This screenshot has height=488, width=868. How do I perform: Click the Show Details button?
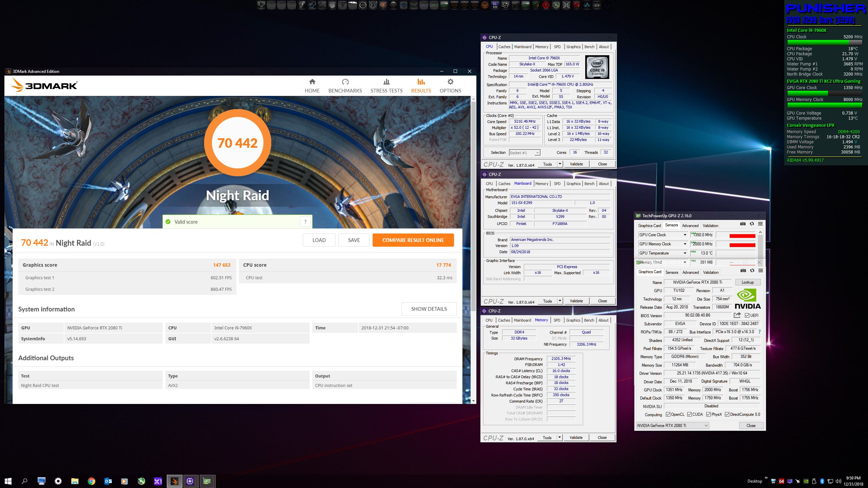429,309
